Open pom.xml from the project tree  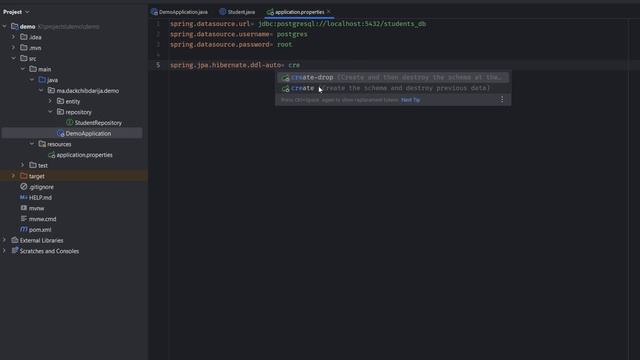(40, 230)
